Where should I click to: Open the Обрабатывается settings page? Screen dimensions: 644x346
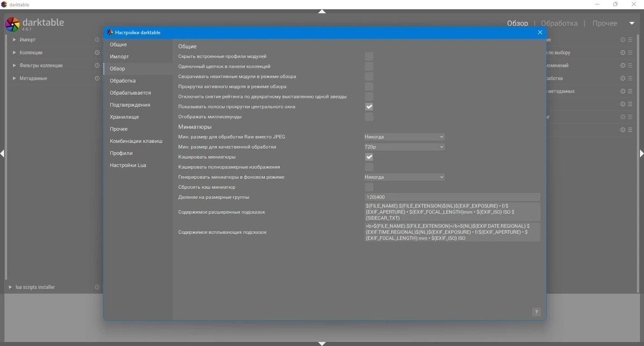(x=138, y=93)
